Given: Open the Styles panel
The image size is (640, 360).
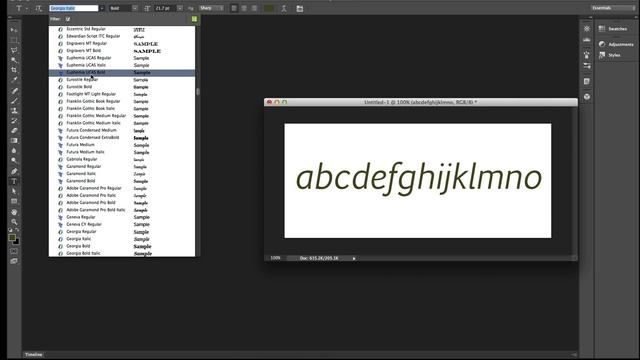Looking at the screenshot, I should click(x=609, y=55).
